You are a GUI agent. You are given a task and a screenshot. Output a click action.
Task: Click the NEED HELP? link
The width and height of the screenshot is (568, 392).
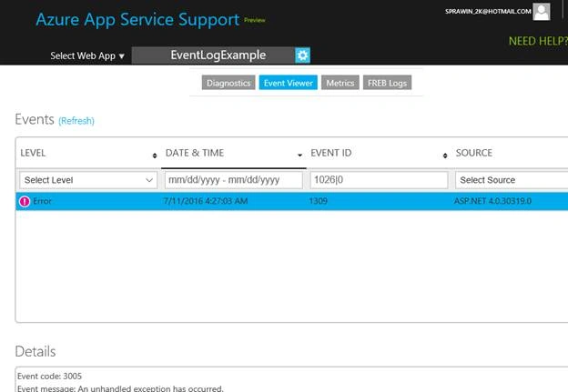pos(538,41)
